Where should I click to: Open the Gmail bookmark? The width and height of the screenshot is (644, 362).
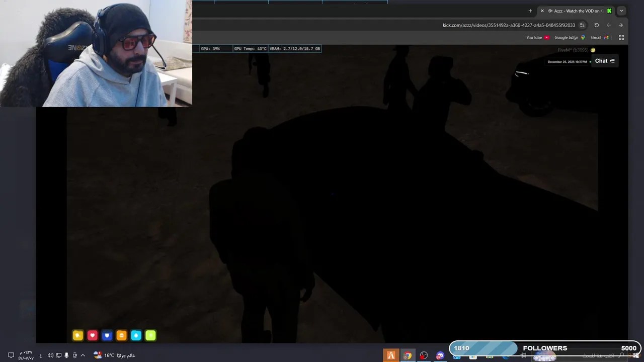click(x=599, y=38)
